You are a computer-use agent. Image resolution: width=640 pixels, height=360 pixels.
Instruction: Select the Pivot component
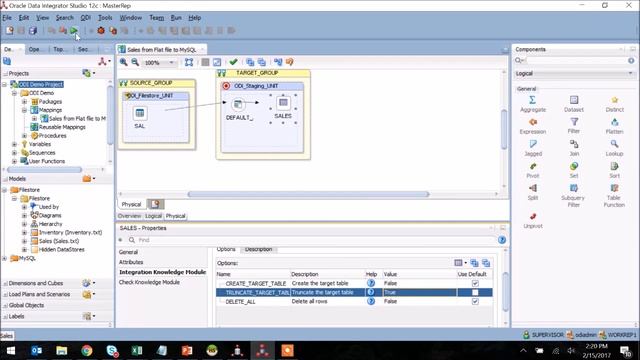tap(533, 170)
